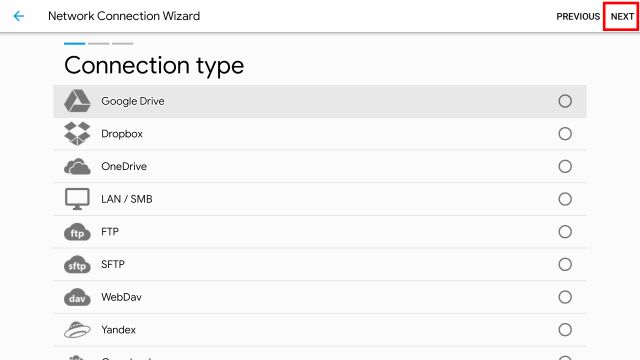Click the Google Drive triangle icon

pos(77,101)
